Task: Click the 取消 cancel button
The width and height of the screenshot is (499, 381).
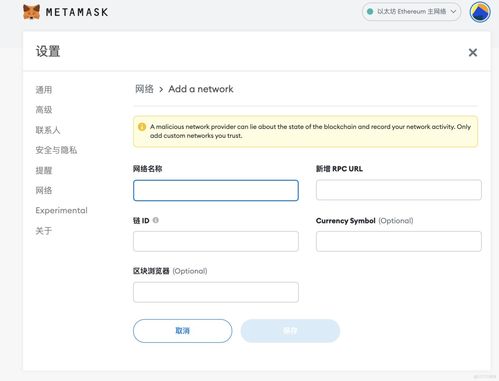Action: pos(182,331)
